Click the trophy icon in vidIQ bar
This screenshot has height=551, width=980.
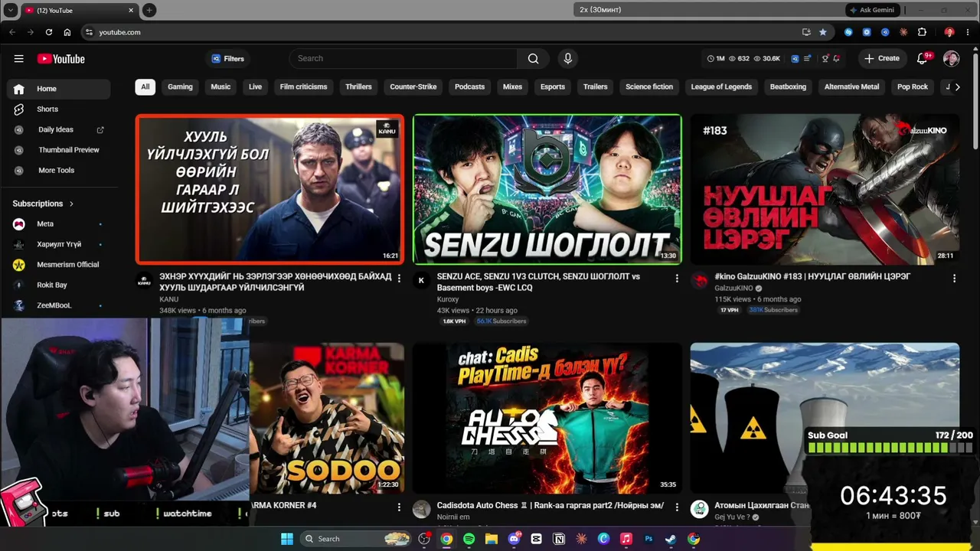point(825,59)
